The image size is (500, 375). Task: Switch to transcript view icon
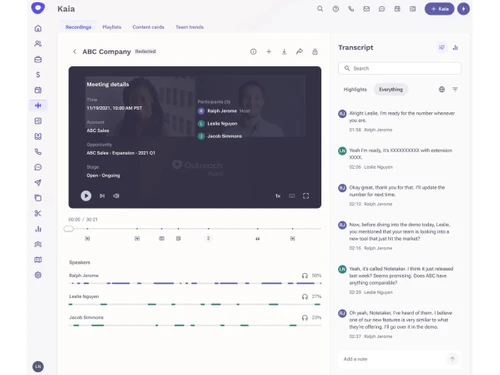[x=442, y=48]
